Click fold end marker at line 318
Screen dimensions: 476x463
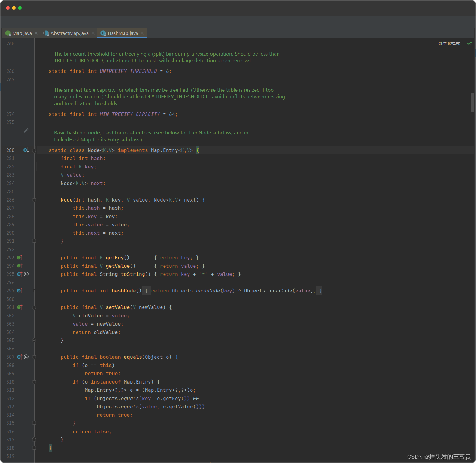click(34, 448)
